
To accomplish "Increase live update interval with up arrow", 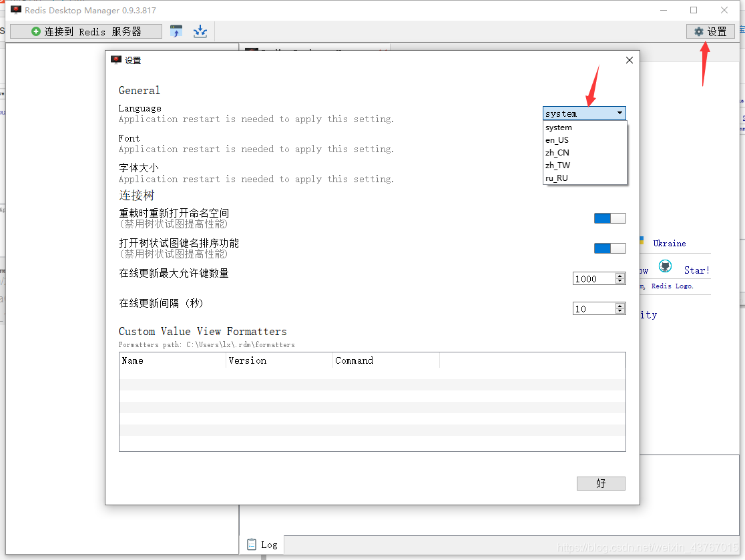I will [x=619, y=306].
